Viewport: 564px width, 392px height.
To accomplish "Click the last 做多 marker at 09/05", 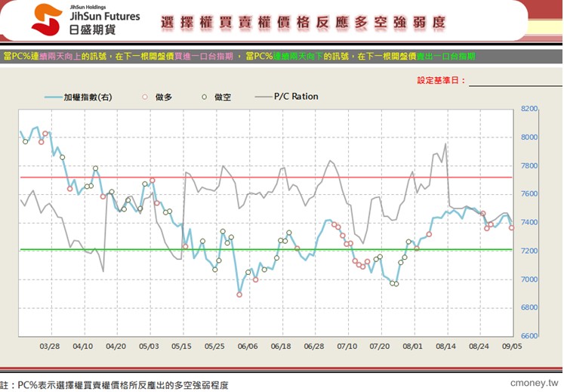I will [511, 228].
